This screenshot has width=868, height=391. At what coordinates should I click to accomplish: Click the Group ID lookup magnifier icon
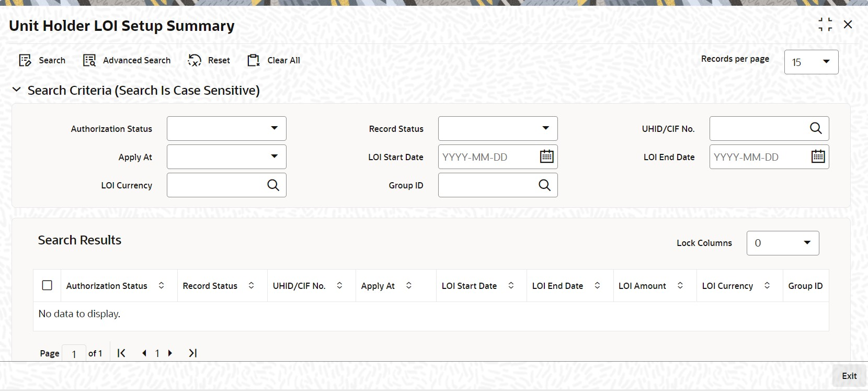544,185
